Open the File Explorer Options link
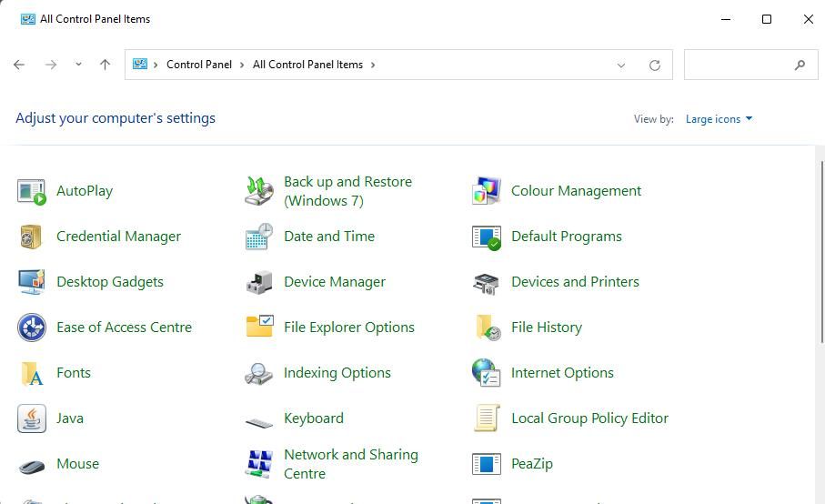Image resolution: width=825 pixels, height=504 pixels. 348,328
